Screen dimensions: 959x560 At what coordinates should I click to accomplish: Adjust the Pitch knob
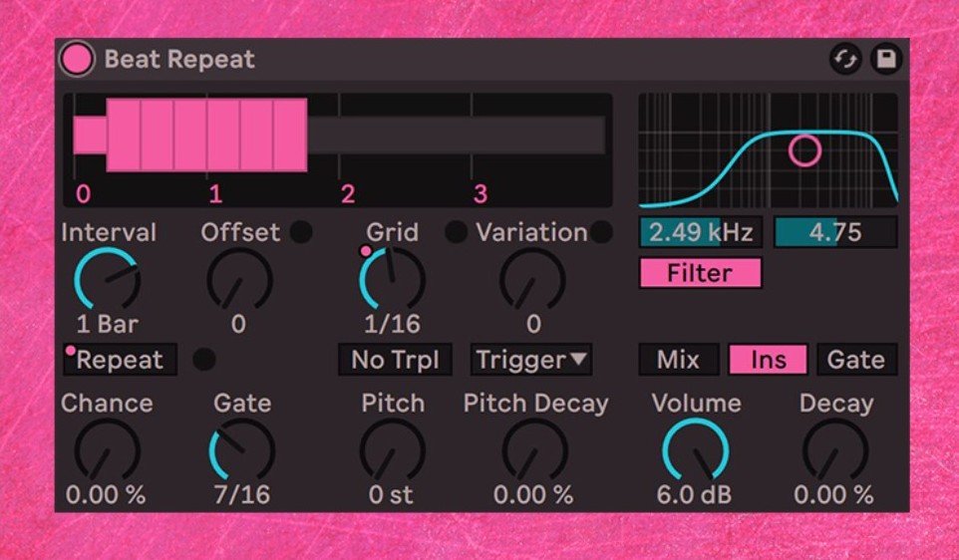click(392, 450)
